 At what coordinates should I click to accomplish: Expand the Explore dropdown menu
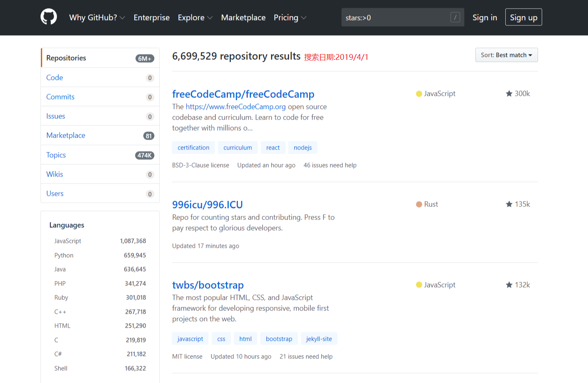click(x=195, y=18)
